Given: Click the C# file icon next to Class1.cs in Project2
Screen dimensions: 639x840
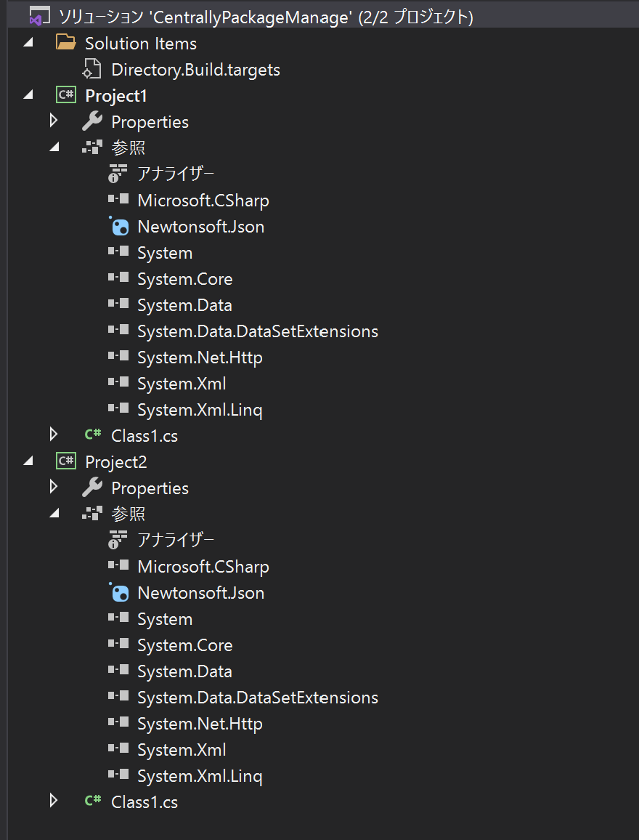Looking at the screenshot, I should click(91, 801).
